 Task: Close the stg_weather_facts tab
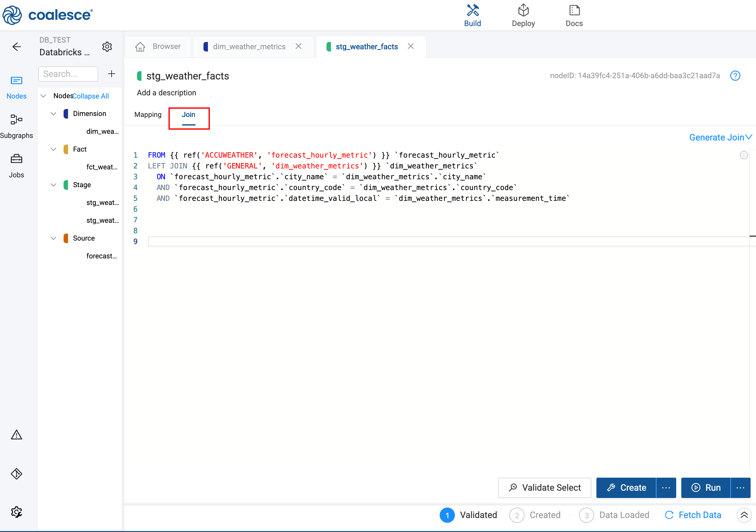pos(411,46)
